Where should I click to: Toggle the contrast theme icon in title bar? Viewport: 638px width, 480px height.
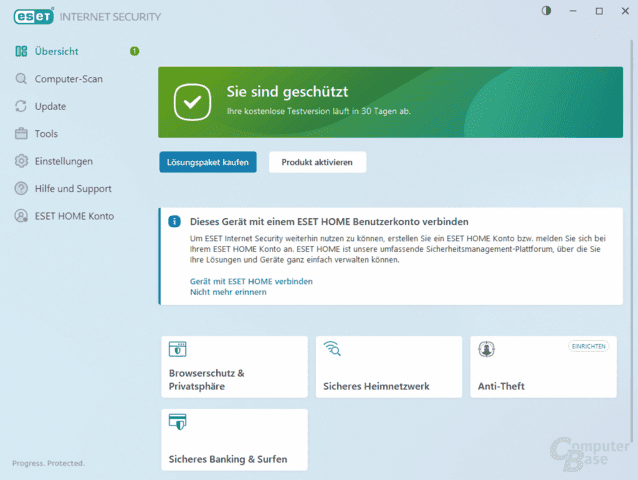(546, 11)
